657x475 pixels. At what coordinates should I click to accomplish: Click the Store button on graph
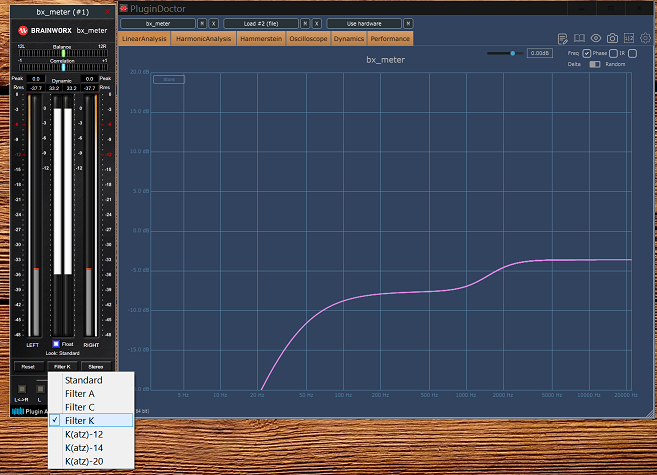[169, 79]
